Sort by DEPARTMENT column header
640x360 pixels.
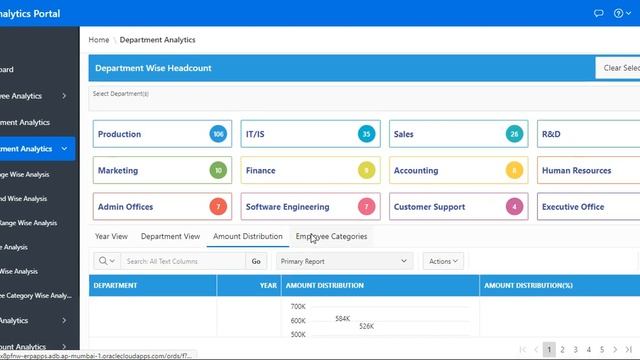(153, 285)
